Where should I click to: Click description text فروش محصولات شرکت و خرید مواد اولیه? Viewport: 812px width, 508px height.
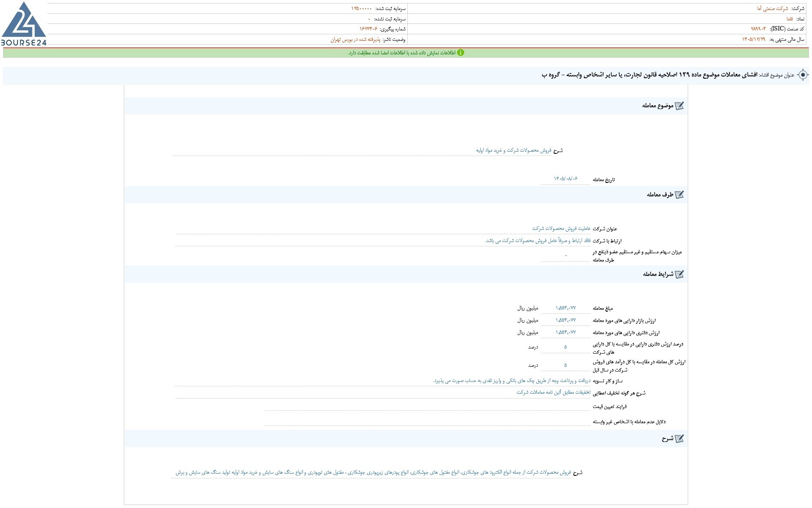pos(513,150)
